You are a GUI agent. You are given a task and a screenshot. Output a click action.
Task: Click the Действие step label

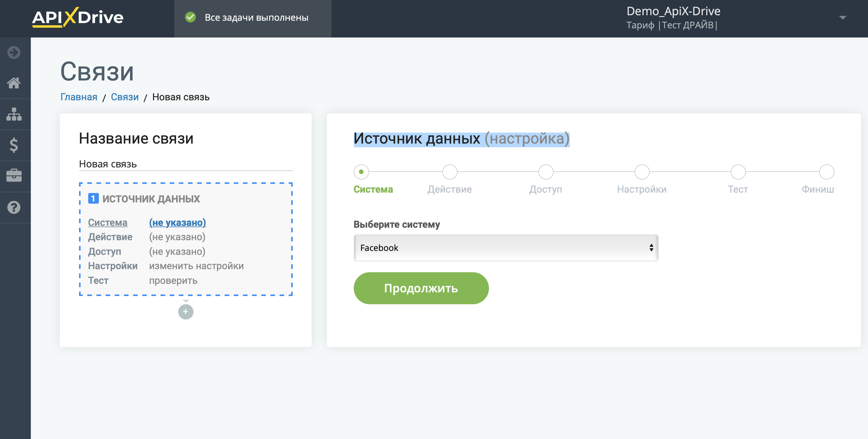(x=450, y=189)
